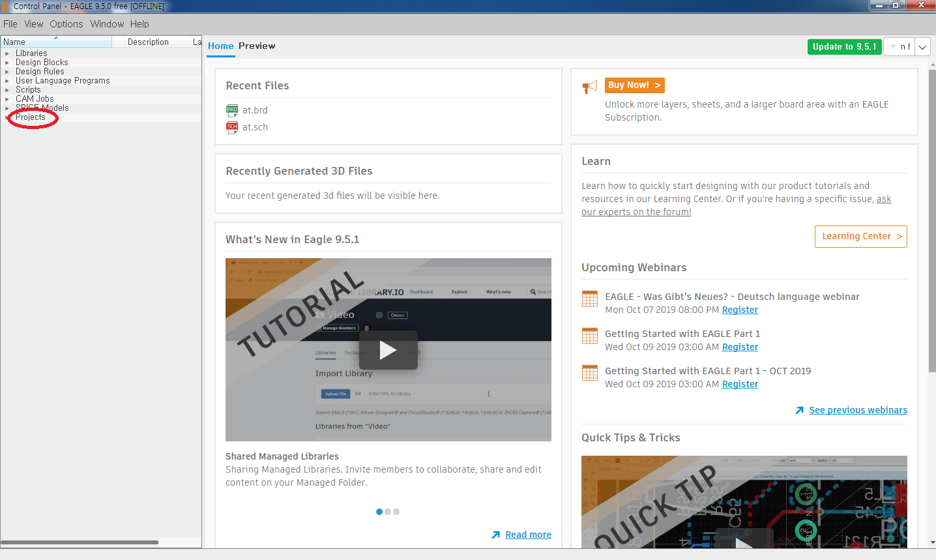Viewport: 936px width, 560px height.
Task: Click calendar icon for Getting Started Part 1
Action: coord(590,336)
